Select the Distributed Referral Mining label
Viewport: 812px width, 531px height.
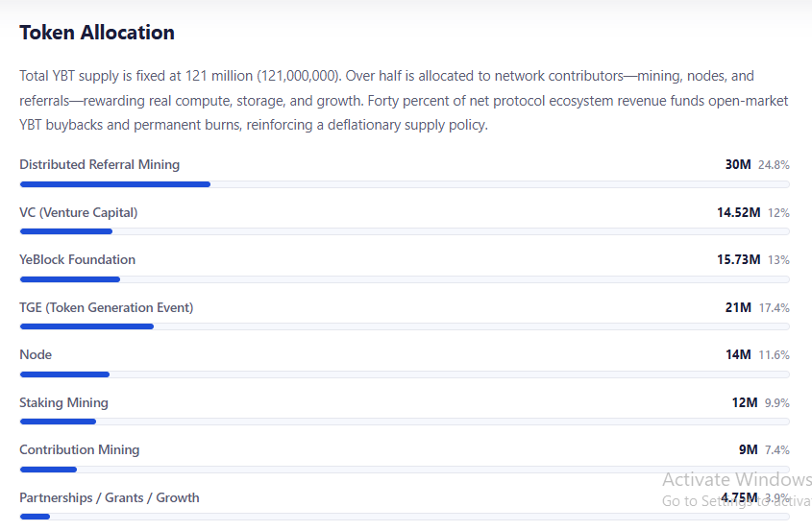point(99,164)
